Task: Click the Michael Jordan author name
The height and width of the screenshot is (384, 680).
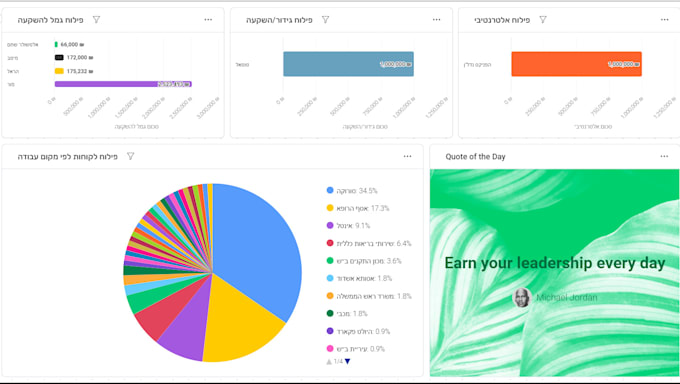Action: click(x=566, y=298)
